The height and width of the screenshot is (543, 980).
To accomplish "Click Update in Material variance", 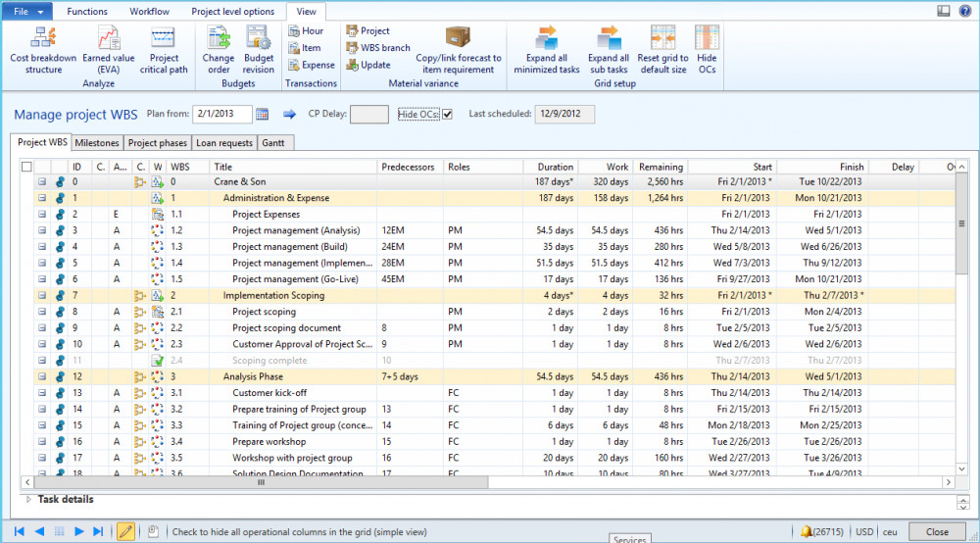I will coord(368,65).
